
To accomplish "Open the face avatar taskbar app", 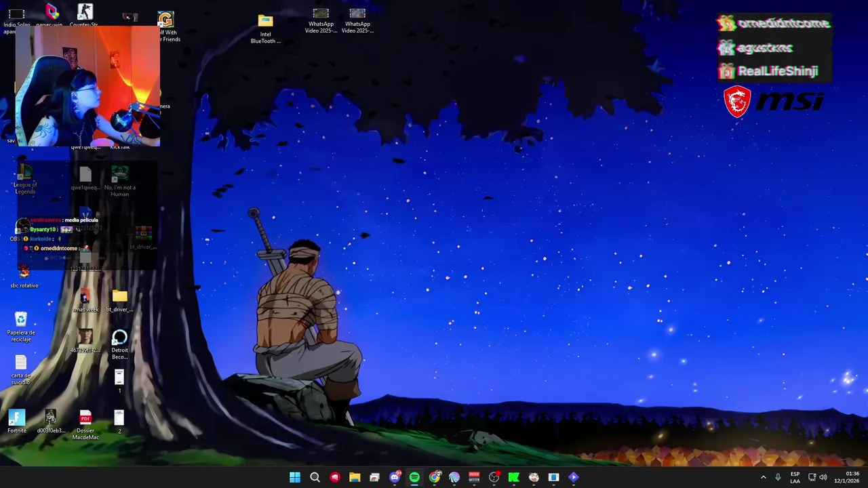I will tap(534, 477).
